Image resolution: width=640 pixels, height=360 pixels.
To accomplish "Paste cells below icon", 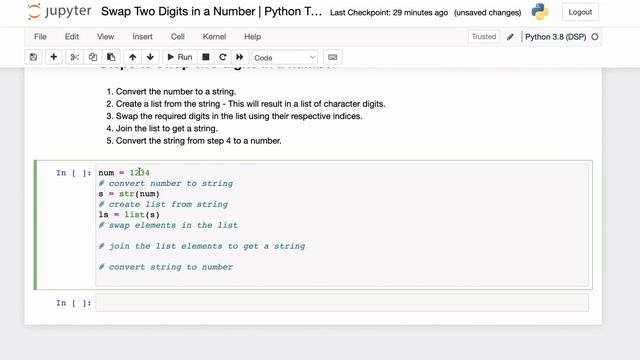I will click(111, 57).
